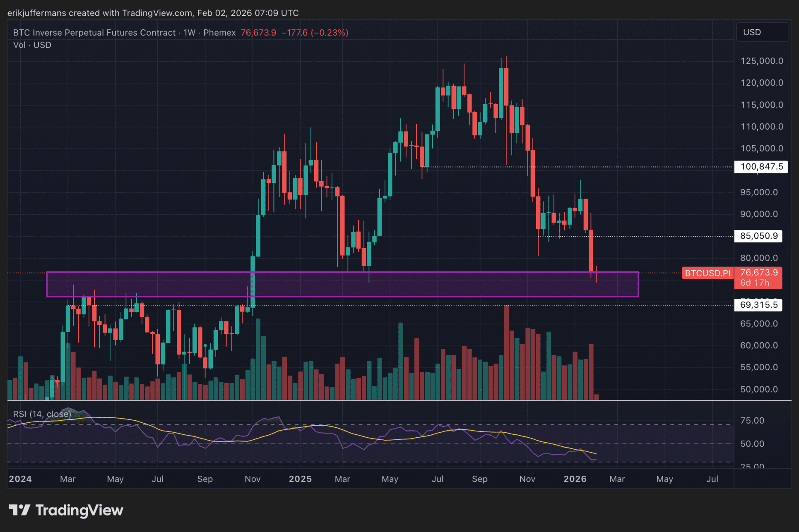
Task: Select the 85,050.9 price level label
Action: click(758, 236)
